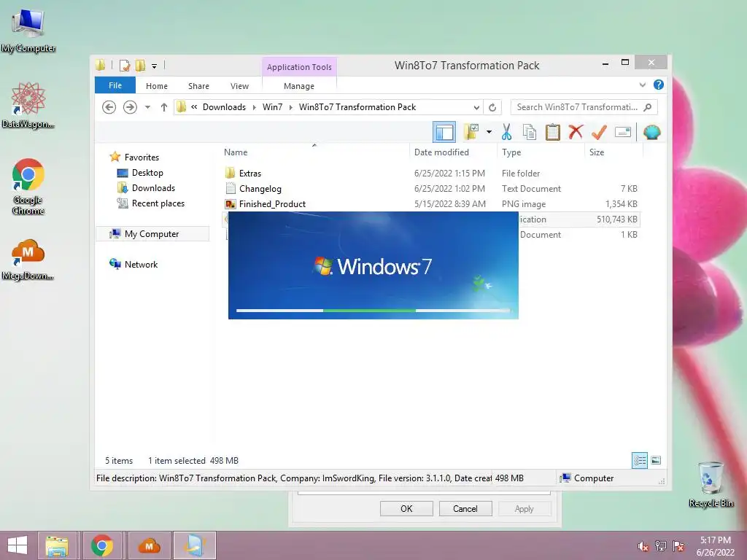
Task: Open My Computer desktop icon
Action: (x=28, y=31)
